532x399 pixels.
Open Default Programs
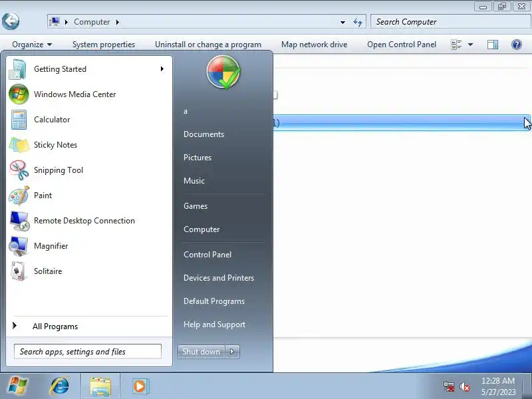(213, 301)
